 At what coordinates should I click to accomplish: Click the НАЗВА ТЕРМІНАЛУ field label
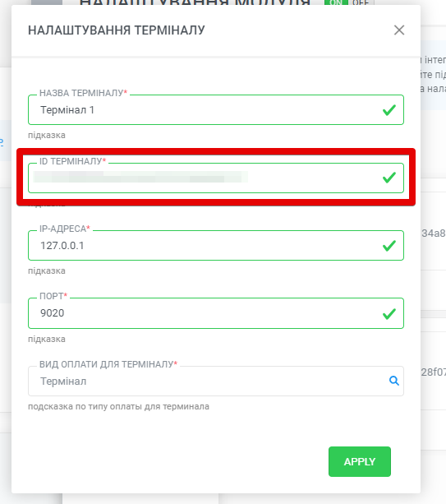tap(84, 93)
